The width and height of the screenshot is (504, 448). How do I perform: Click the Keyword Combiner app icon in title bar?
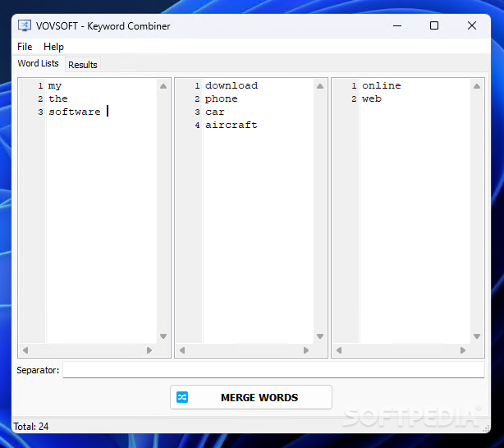click(x=25, y=25)
